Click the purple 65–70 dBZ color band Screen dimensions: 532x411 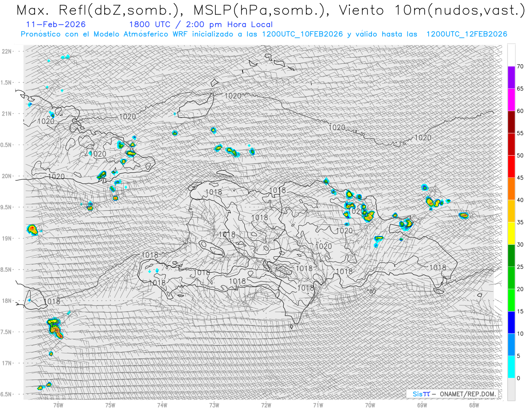(511, 78)
